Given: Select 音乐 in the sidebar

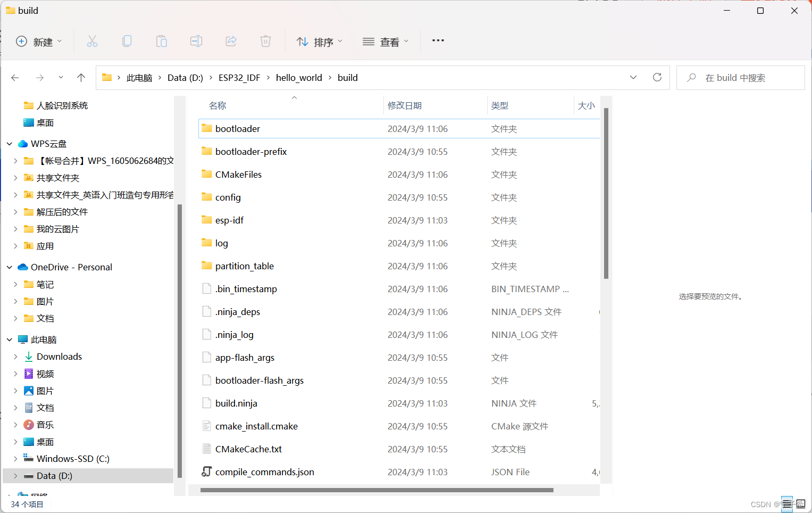Looking at the screenshot, I should (45, 425).
